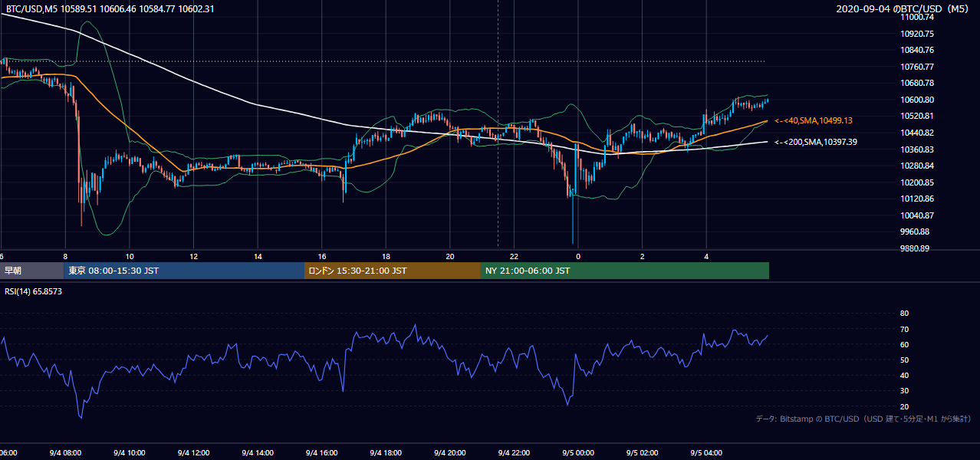This screenshot has width=980, height=460.
Task: Click the bottom time label 9/4 08:00
Action: coord(65,453)
